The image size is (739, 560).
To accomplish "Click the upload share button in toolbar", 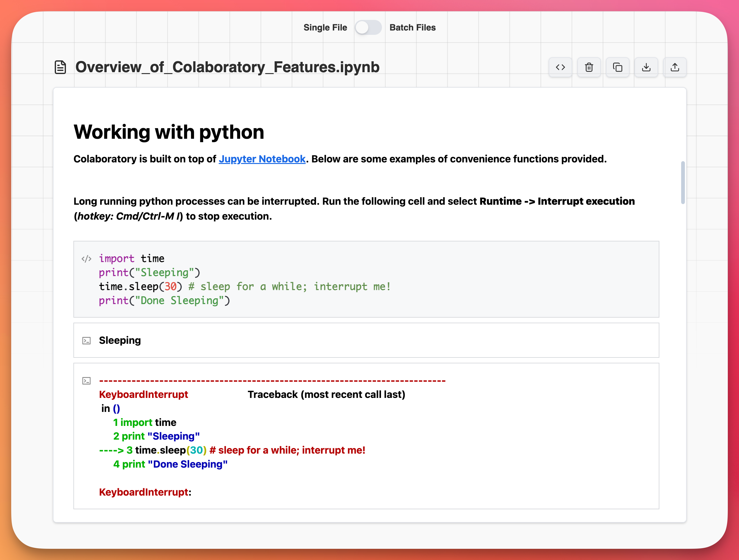I will pos(675,67).
